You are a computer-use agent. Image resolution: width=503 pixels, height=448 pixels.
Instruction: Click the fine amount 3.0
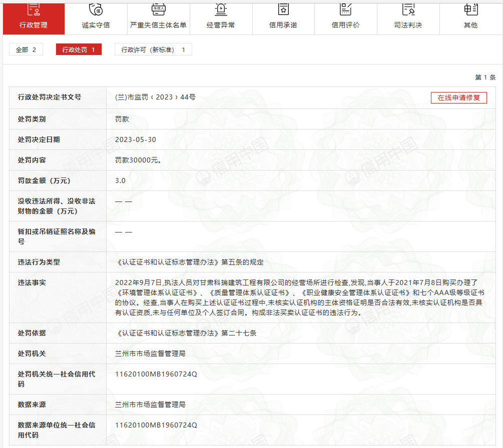[120, 180]
